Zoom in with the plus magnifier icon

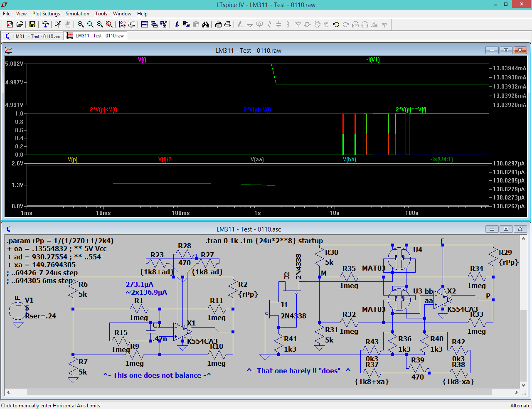(81, 25)
